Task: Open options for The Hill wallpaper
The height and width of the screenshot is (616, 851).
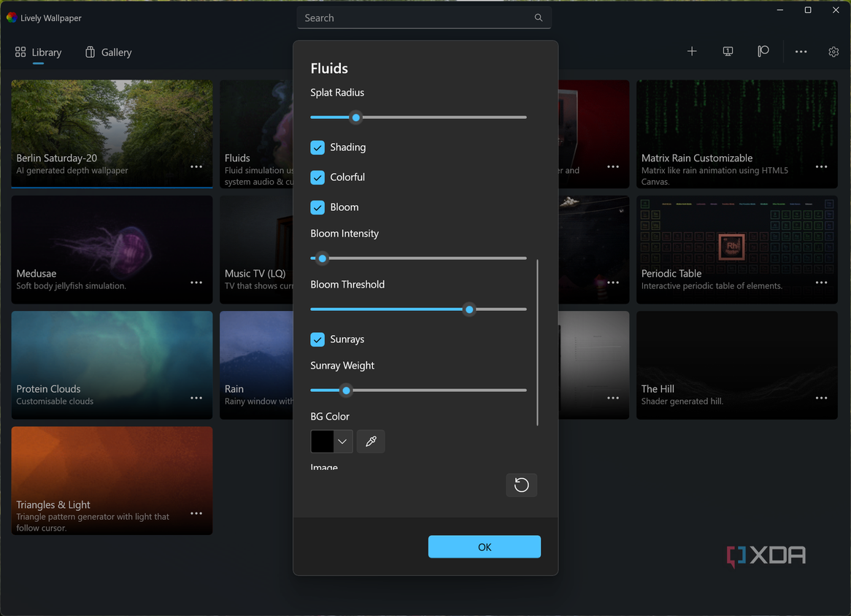Action: [822, 398]
